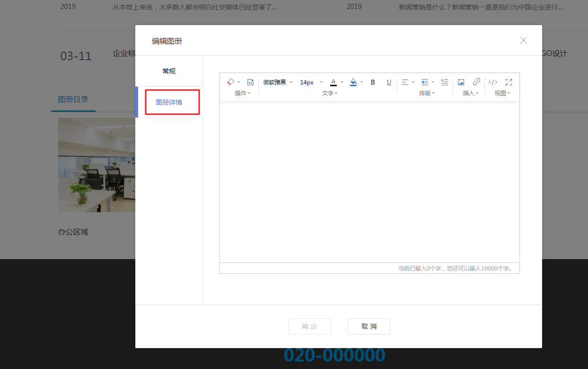Expand the 插入 toolbar group
This screenshot has height=369, width=588.
[471, 93]
